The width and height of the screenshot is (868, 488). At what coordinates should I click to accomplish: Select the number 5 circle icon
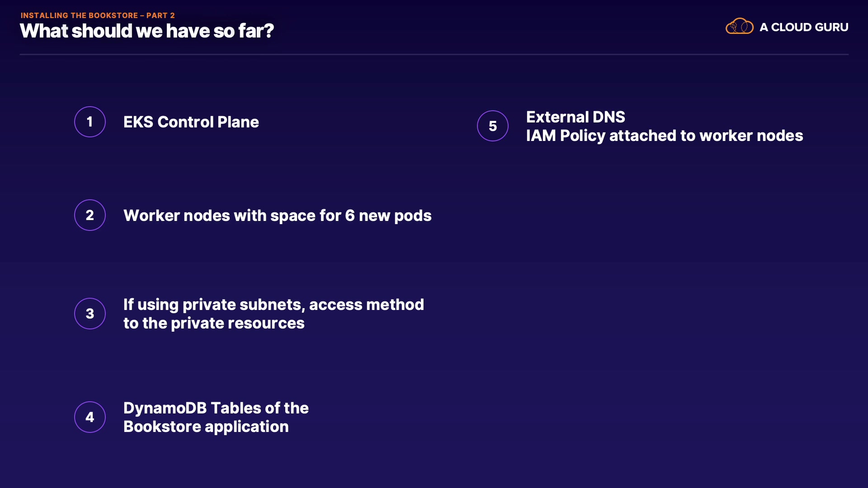(x=493, y=126)
